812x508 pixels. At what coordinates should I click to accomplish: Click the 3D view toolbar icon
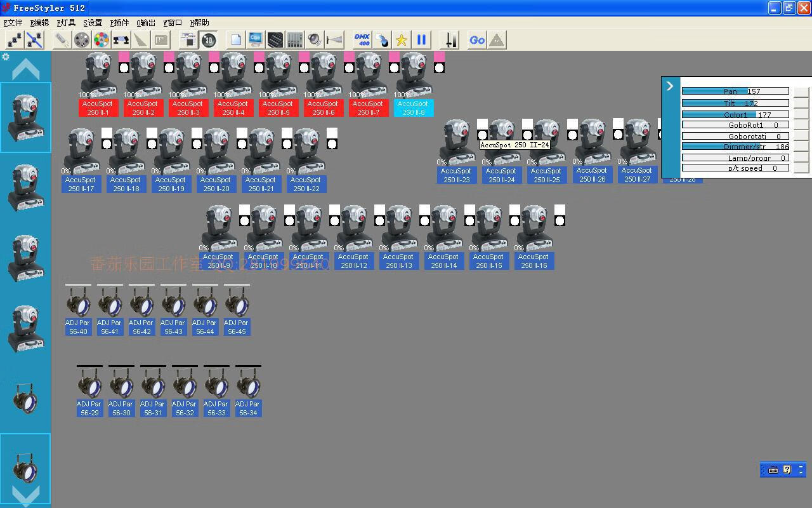click(208, 40)
